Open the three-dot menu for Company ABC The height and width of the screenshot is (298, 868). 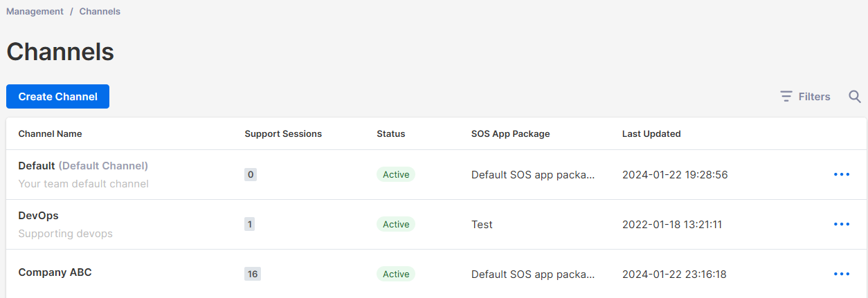(842, 274)
